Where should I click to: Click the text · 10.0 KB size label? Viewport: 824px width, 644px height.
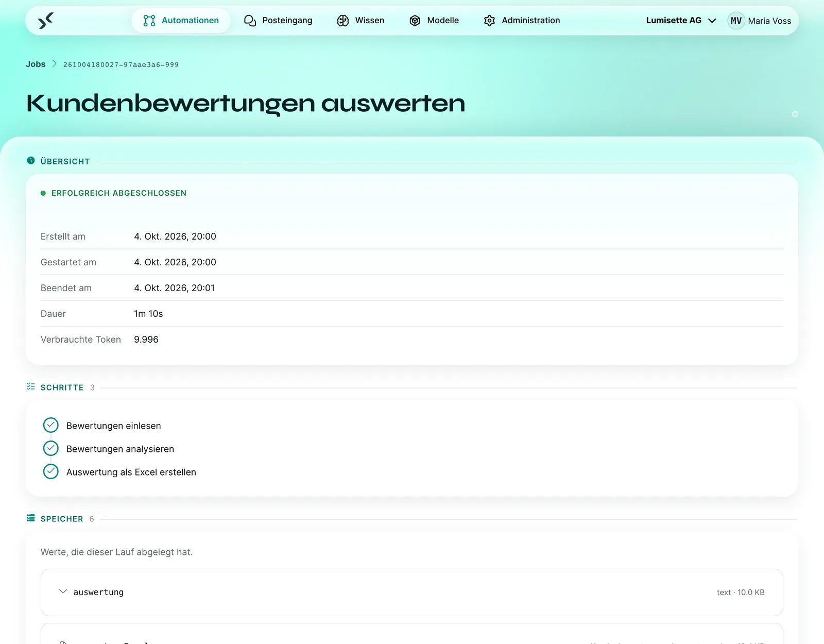coord(741,592)
